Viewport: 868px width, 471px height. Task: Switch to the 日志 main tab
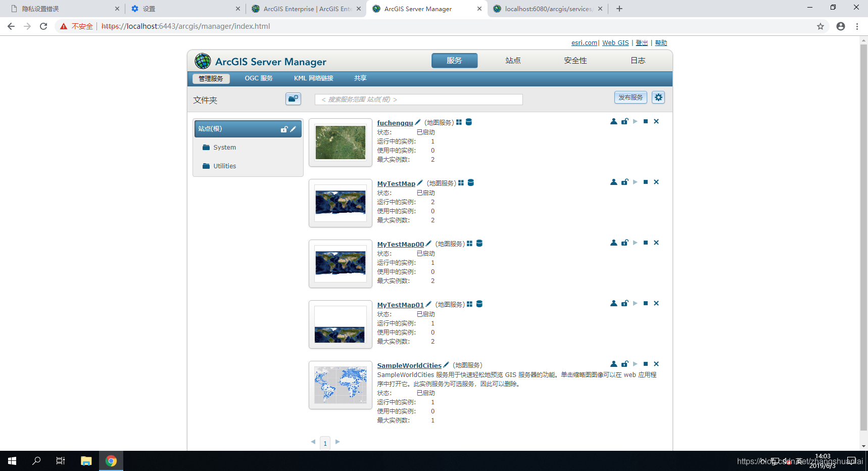638,61
